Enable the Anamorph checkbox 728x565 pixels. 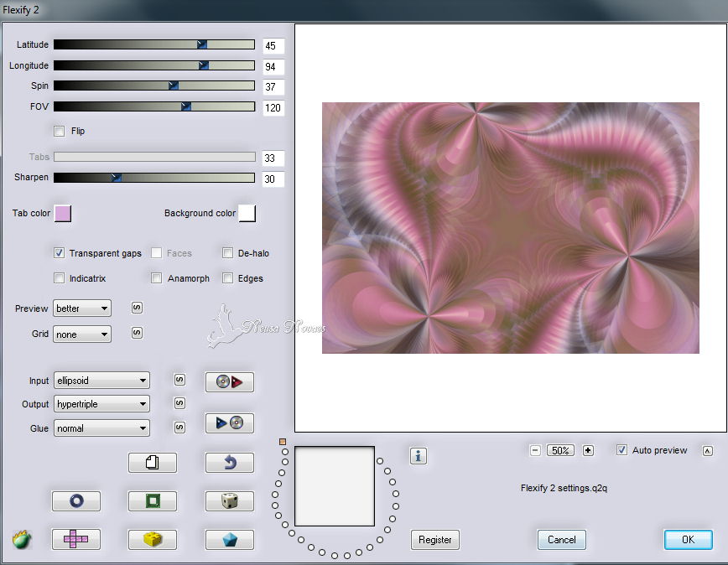pos(157,277)
